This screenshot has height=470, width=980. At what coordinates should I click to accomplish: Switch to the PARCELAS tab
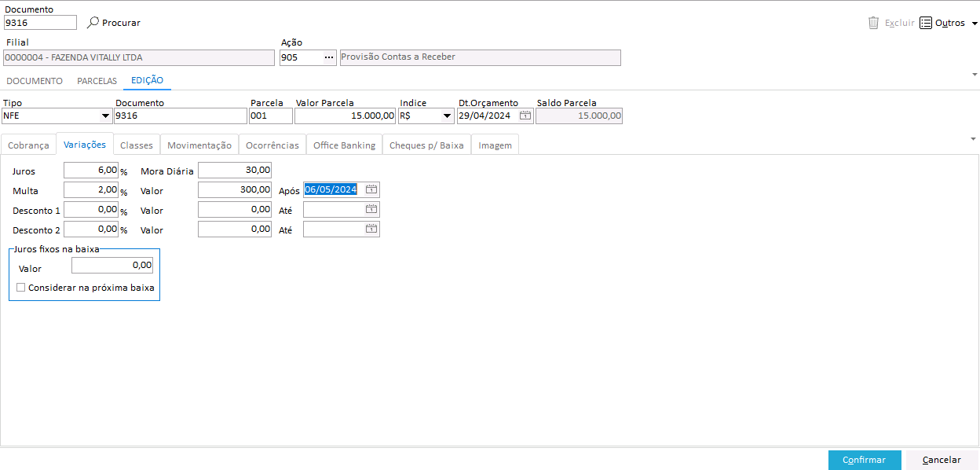tap(97, 81)
